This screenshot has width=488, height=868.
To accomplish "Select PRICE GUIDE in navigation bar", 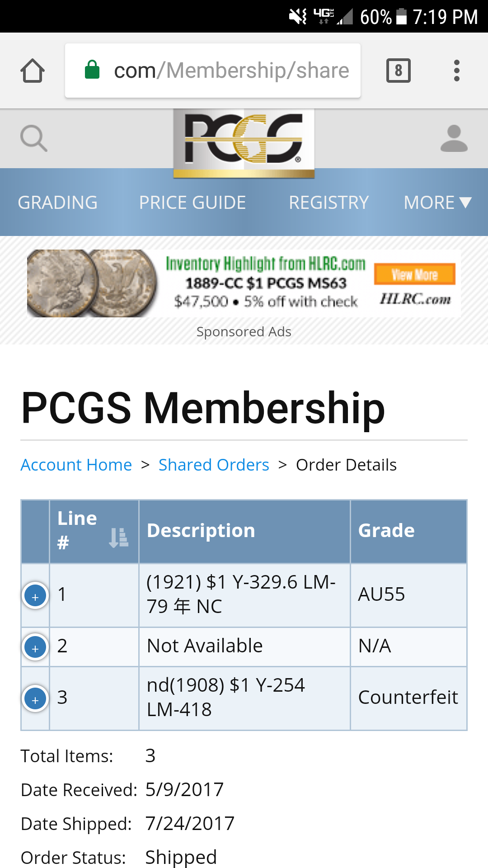I will point(192,203).
